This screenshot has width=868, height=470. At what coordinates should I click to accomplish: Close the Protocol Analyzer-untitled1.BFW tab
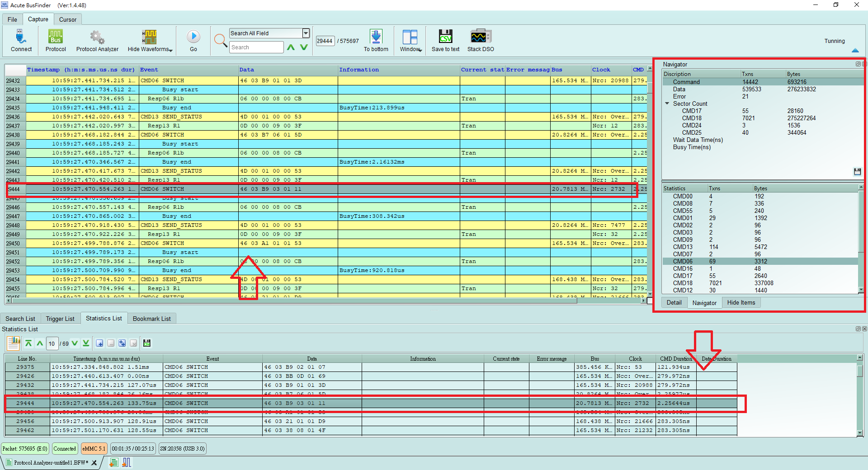coord(94,463)
